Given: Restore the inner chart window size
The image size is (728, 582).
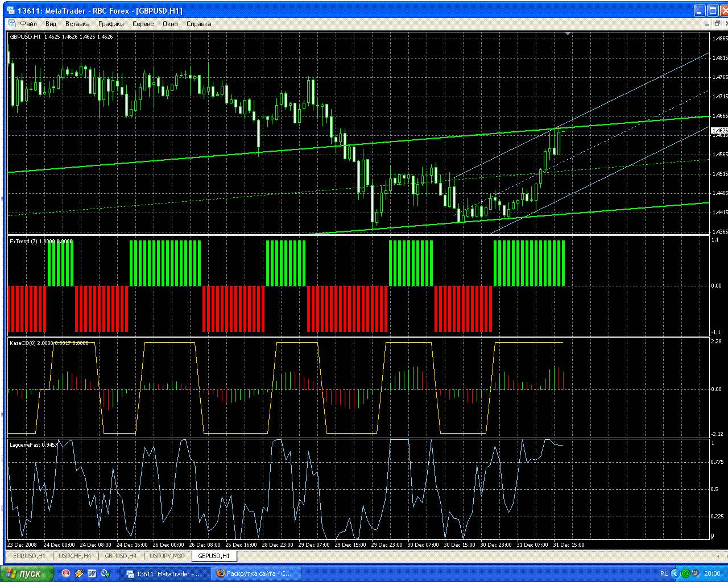Looking at the screenshot, I should click(718, 24).
